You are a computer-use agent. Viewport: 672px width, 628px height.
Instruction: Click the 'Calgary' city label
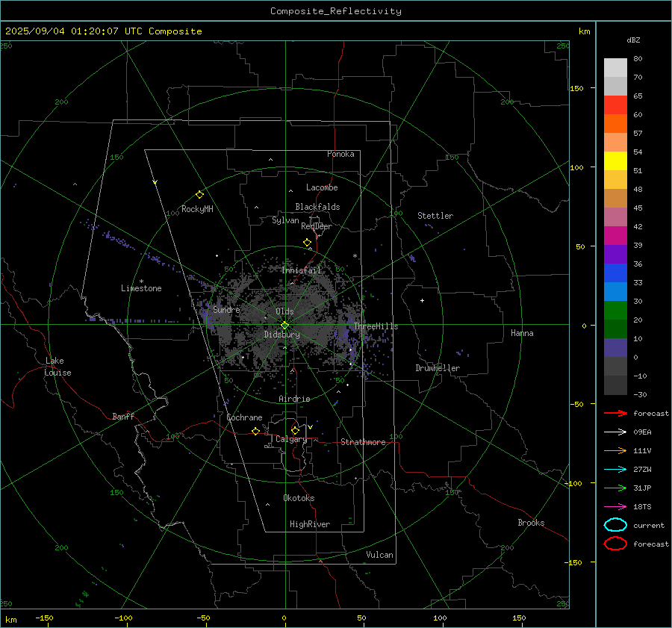[x=291, y=439]
